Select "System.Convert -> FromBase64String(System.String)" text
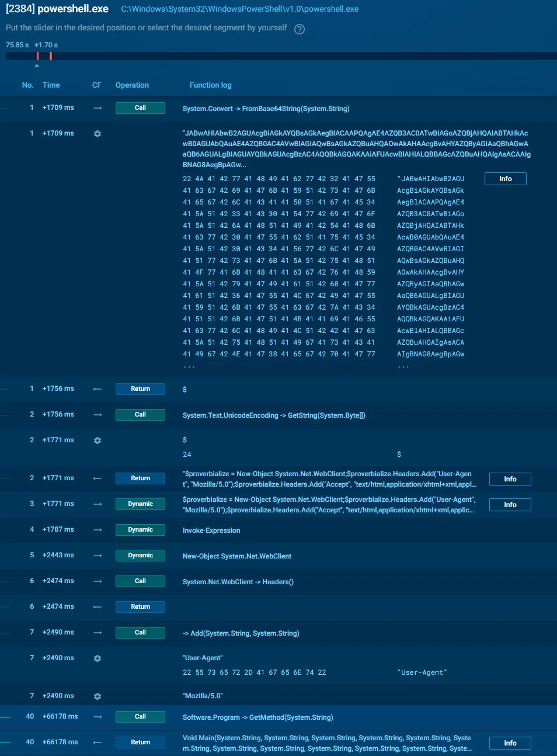The height and width of the screenshot is (756, 557). [266, 109]
